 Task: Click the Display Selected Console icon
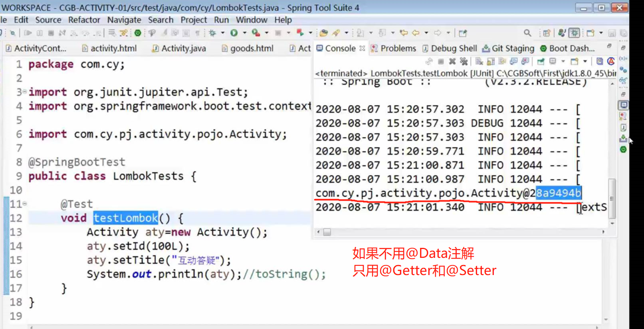pyautogui.click(x=553, y=62)
